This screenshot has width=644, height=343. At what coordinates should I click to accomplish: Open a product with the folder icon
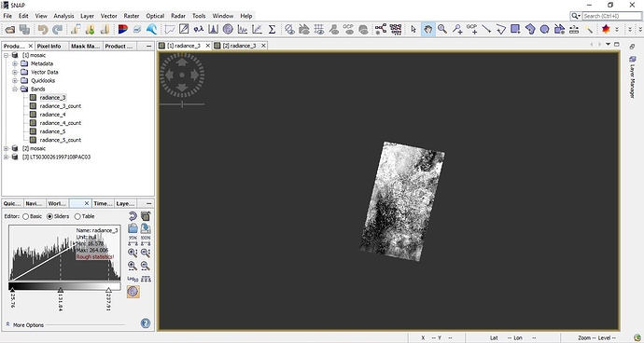click(9, 29)
